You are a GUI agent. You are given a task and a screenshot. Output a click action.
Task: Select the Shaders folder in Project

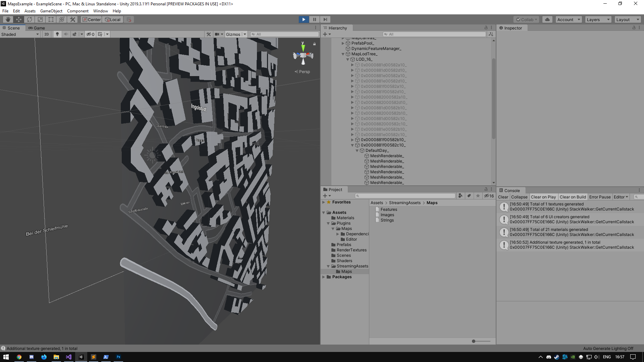344,261
